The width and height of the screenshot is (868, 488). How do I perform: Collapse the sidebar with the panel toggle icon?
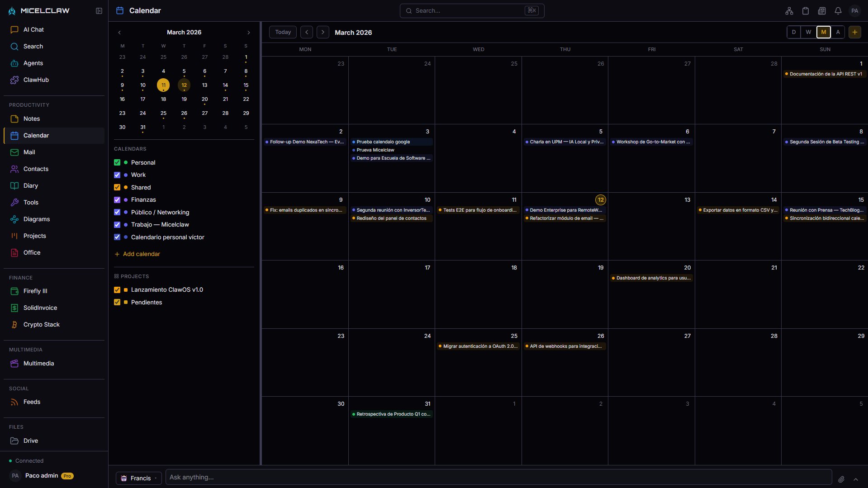[x=99, y=10]
